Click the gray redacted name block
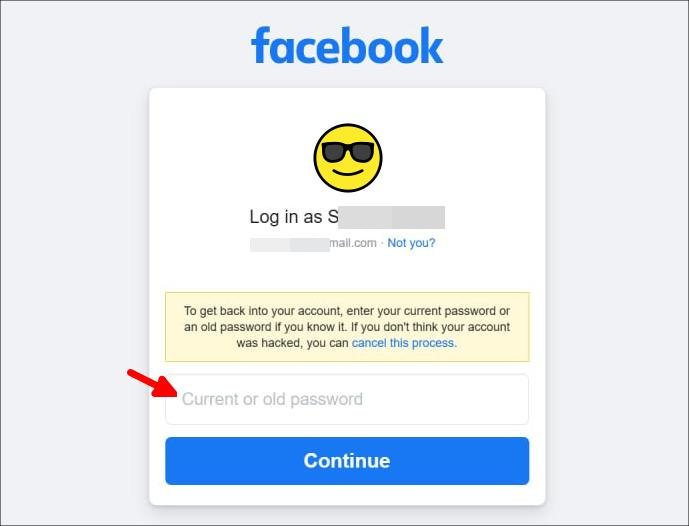 [392, 217]
